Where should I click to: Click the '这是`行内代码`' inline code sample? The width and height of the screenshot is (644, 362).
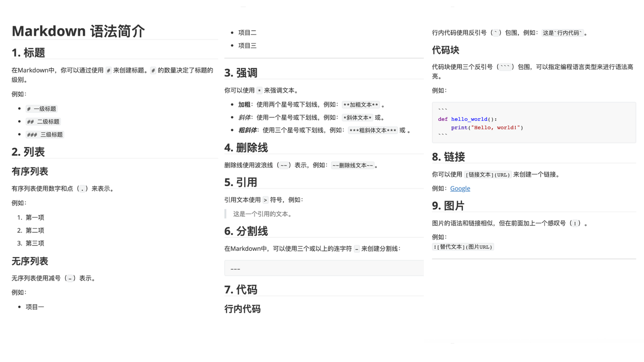pos(562,33)
